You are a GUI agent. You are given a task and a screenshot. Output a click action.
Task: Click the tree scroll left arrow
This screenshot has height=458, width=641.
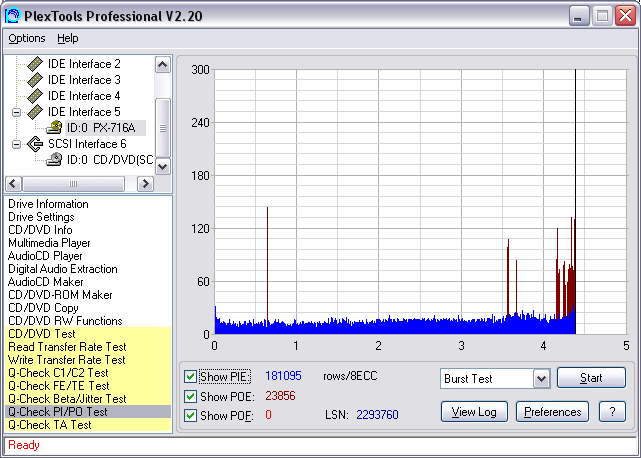point(13,184)
